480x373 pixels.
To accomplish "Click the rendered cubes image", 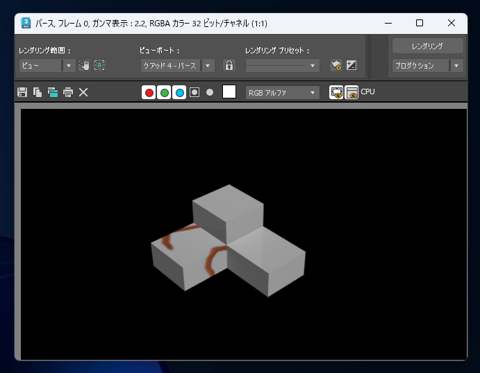I will (x=228, y=240).
